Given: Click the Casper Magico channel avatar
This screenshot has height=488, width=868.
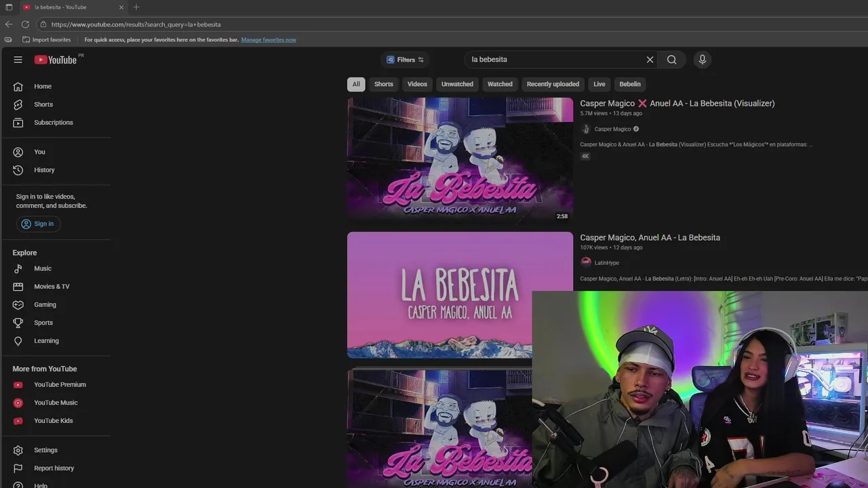Looking at the screenshot, I should (x=586, y=129).
